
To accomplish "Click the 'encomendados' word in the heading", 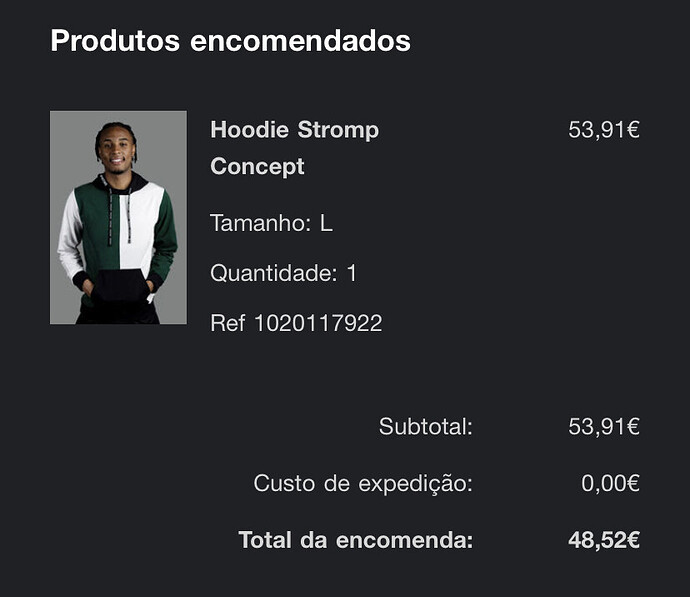I will (x=301, y=40).
